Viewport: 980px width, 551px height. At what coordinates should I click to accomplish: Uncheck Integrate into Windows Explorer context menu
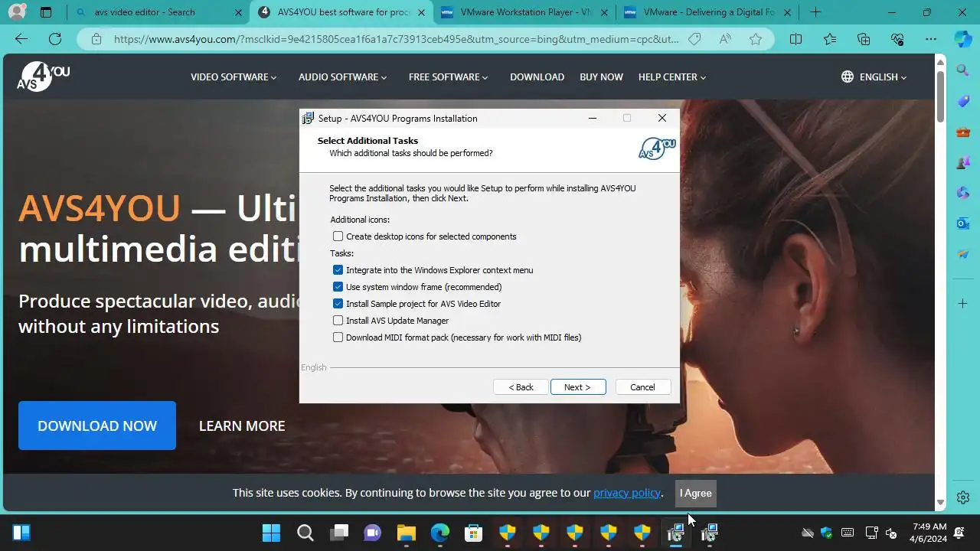tap(338, 270)
